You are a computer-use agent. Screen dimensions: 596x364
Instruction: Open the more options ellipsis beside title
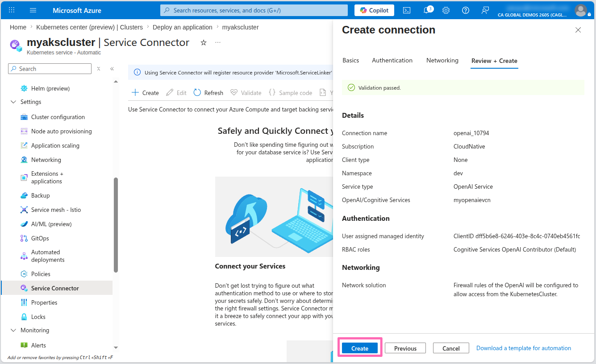click(218, 42)
